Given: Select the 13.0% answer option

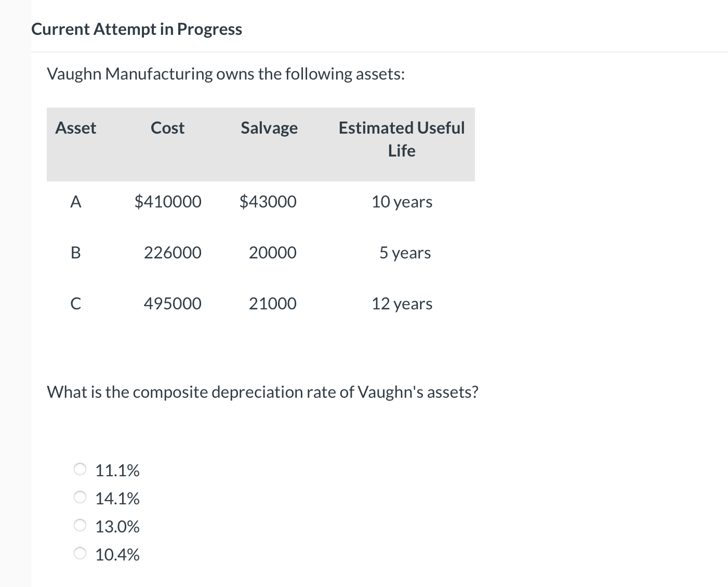Looking at the screenshot, I should pyautogui.click(x=81, y=526).
